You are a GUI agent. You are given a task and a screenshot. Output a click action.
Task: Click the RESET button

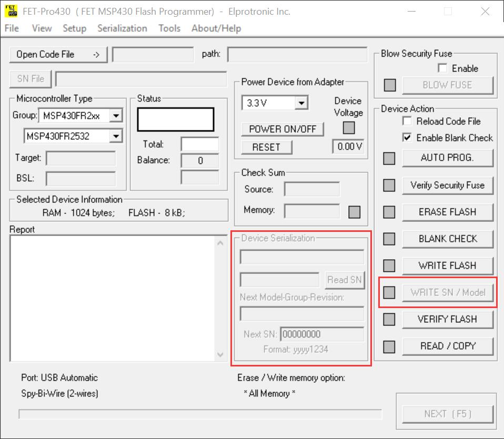[266, 147]
